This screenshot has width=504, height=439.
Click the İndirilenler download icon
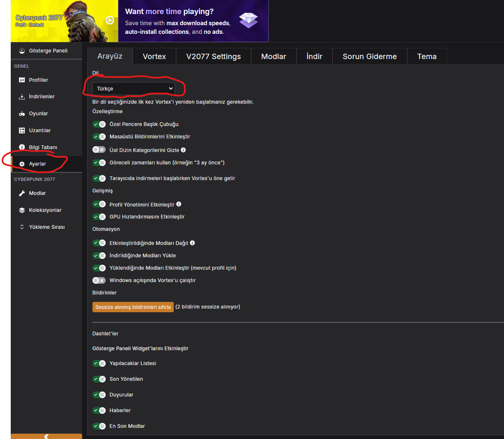click(x=22, y=97)
